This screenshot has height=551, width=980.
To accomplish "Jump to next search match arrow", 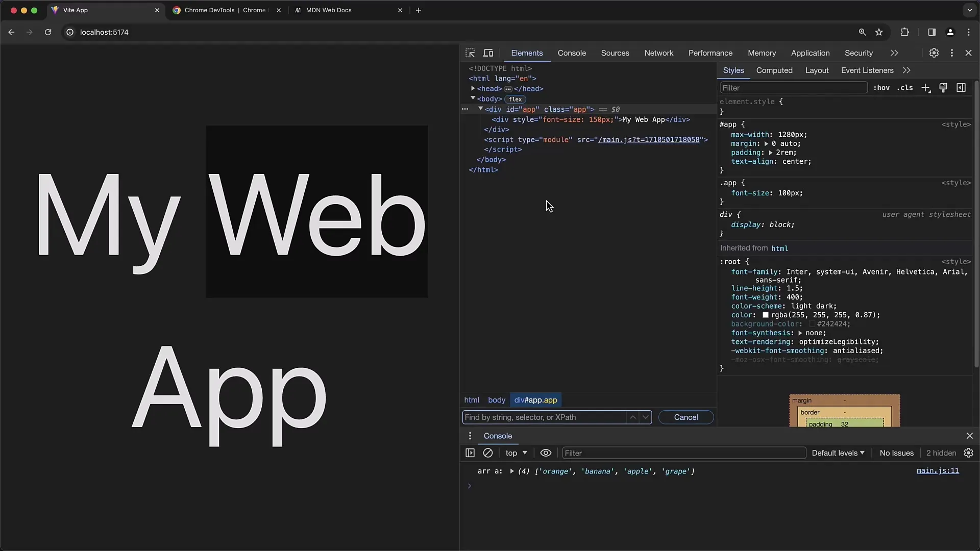I will click(x=646, y=417).
